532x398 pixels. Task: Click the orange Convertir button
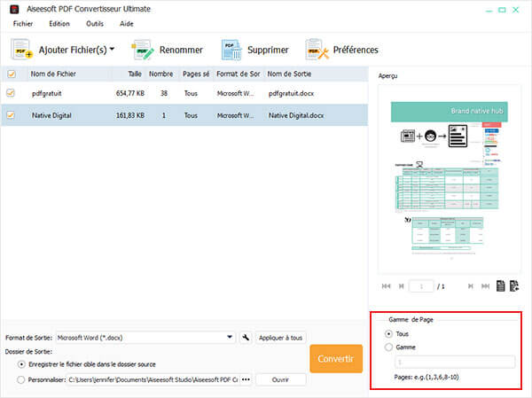click(x=336, y=360)
